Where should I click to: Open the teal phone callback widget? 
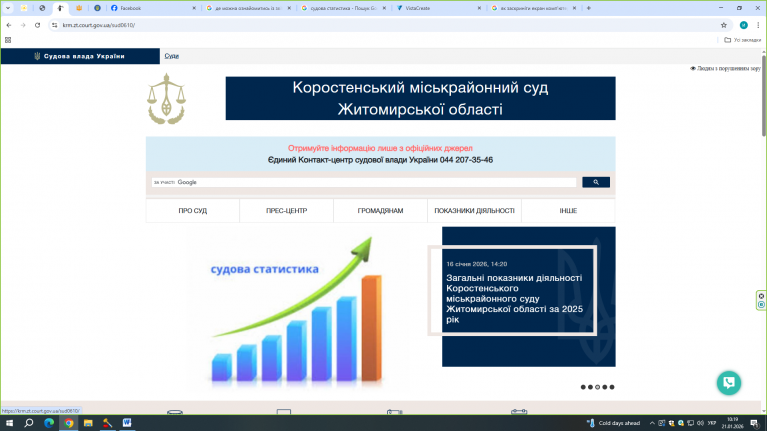(729, 383)
